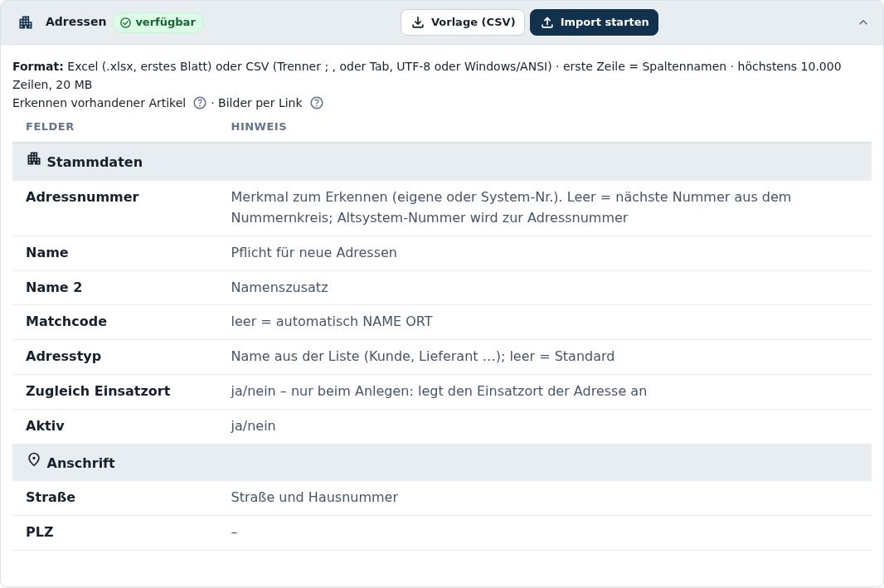Select hint 'leer = automatisch NAME ORT'
The image size is (884, 588).
pyautogui.click(x=332, y=322)
